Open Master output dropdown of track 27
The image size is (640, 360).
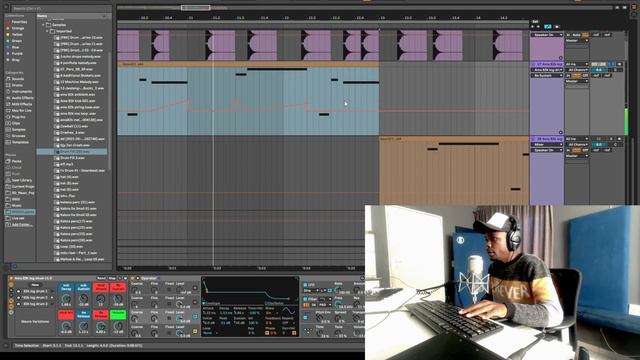tap(577, 81)
